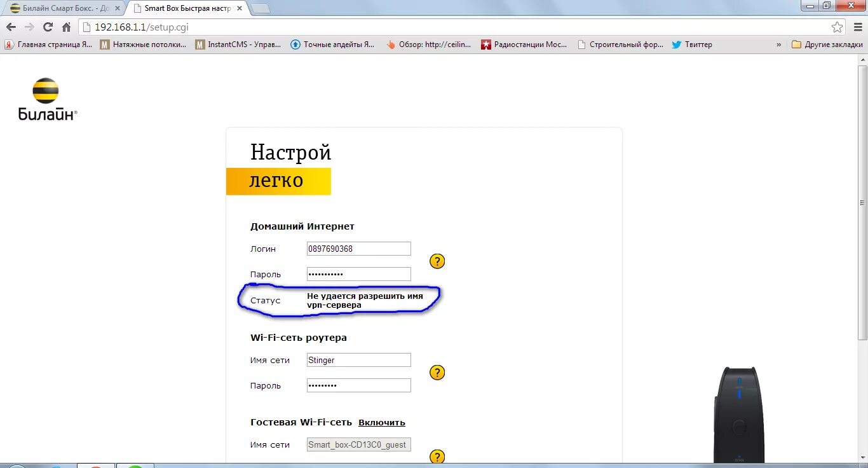Click the scrollbar up arrow
The height and width of the screenshot is (468, 868).
[x=862, y=59]
